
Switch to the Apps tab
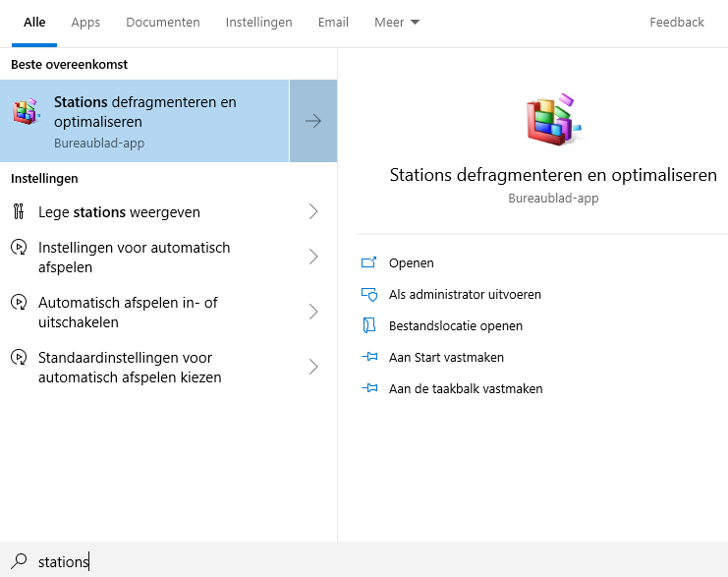click(x=85, y=23)
